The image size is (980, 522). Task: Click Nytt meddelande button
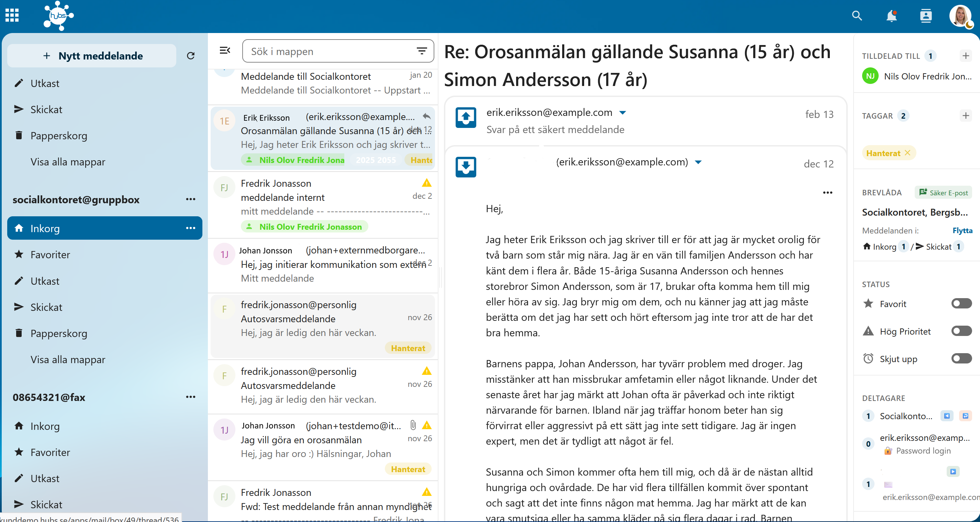92,56
